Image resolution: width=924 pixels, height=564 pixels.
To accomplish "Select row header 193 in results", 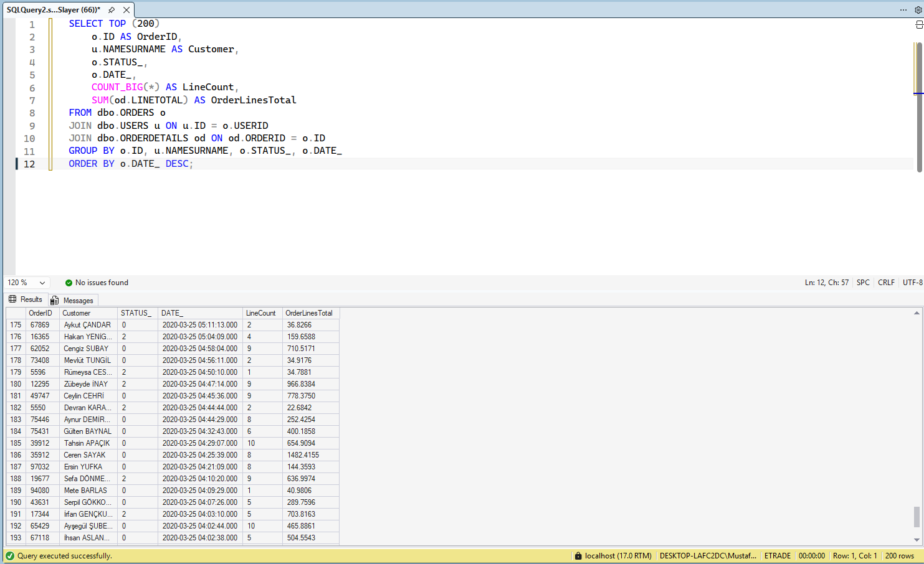I will [16, 538].
